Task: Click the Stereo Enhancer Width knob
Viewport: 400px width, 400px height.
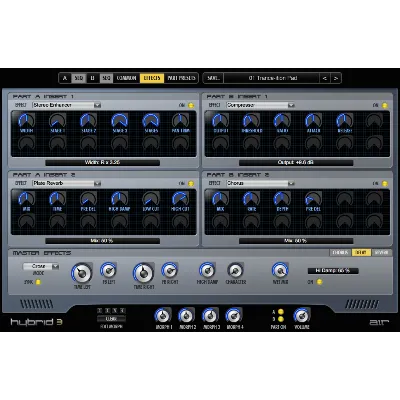Action: pyautogui.click(x=26, y=121)
